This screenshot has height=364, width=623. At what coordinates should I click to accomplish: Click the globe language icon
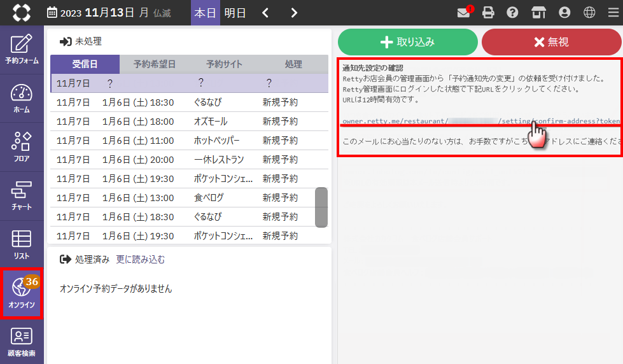coord(589,13)
